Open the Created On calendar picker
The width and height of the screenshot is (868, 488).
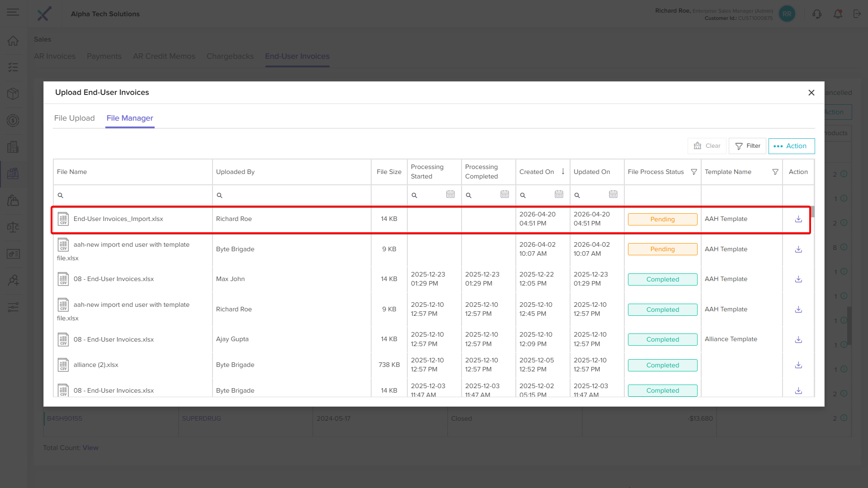click(559, 194)
